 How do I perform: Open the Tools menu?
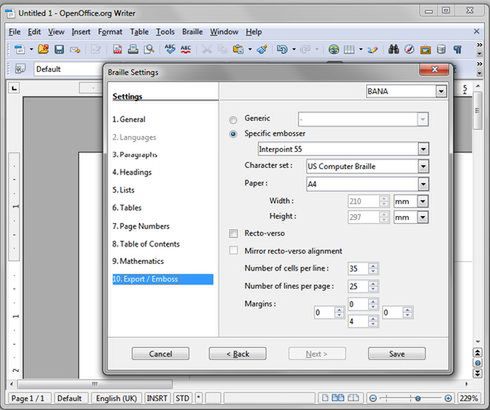(165, 32)
